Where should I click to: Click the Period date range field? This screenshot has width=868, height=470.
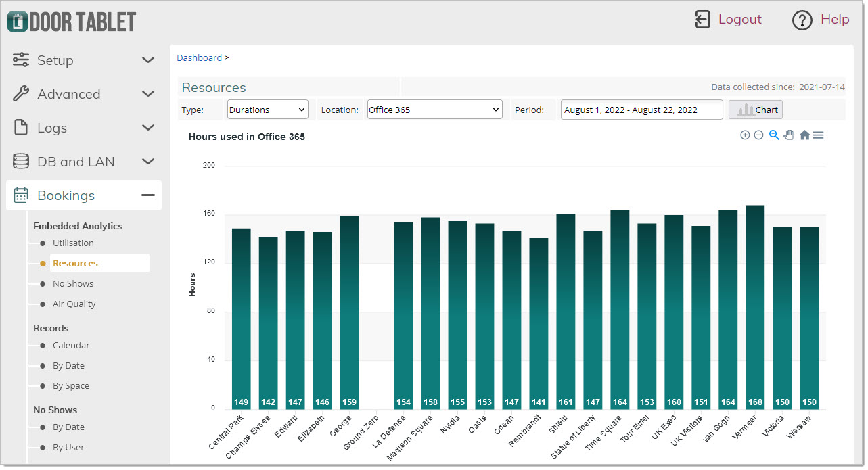[x=642, y=110]
